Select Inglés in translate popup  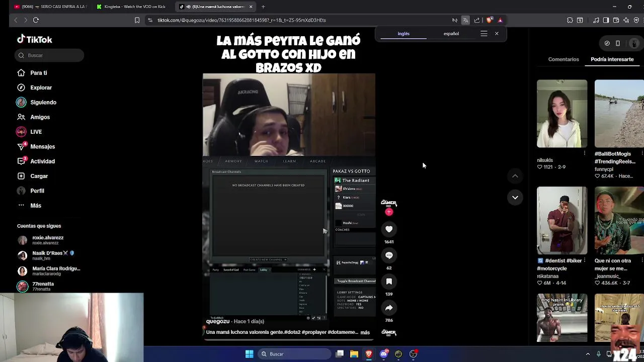404,34
